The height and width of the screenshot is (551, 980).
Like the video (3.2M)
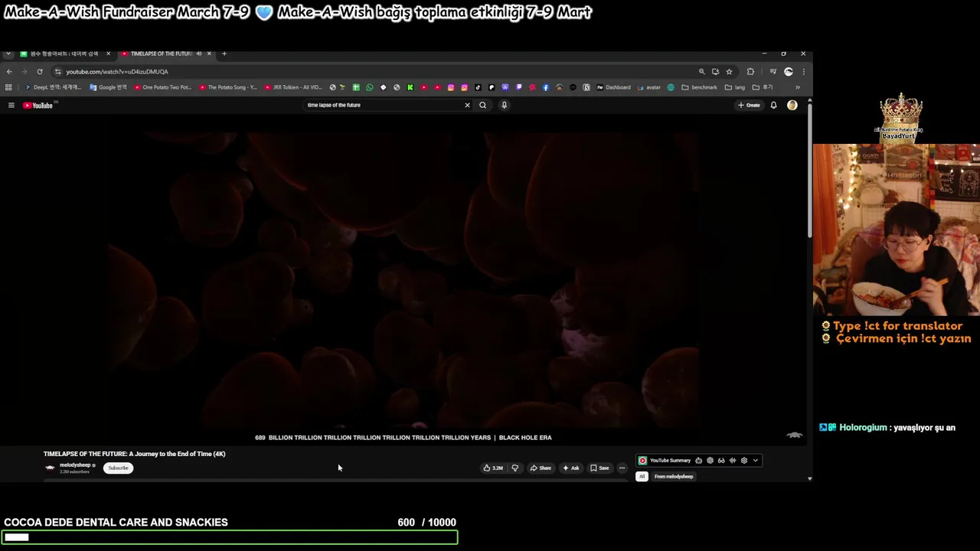point(493,468)
